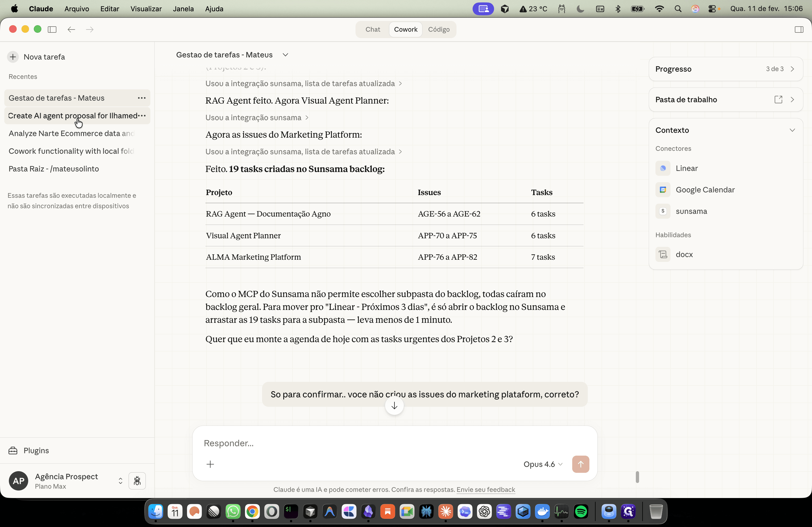Open macOS Spotlight search in menu bar
The height and width of the screenshot is (527, 812).
click(677, 9)
